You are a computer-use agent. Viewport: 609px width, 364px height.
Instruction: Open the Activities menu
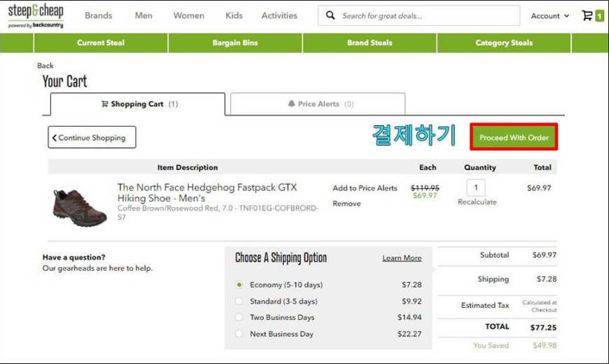tap(279, 15)
